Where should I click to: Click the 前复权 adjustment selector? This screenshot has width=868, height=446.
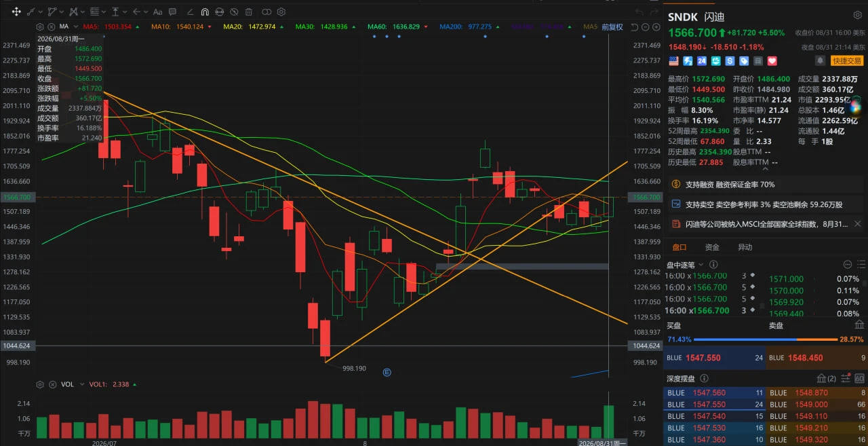[x=611, y=27]
